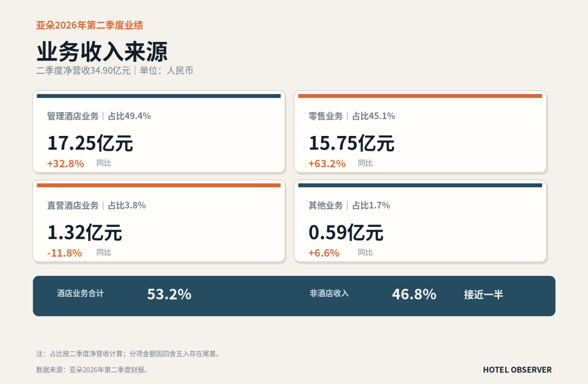Click the +63.2% growth percentage
588x384 pixels.
(327, 164)
